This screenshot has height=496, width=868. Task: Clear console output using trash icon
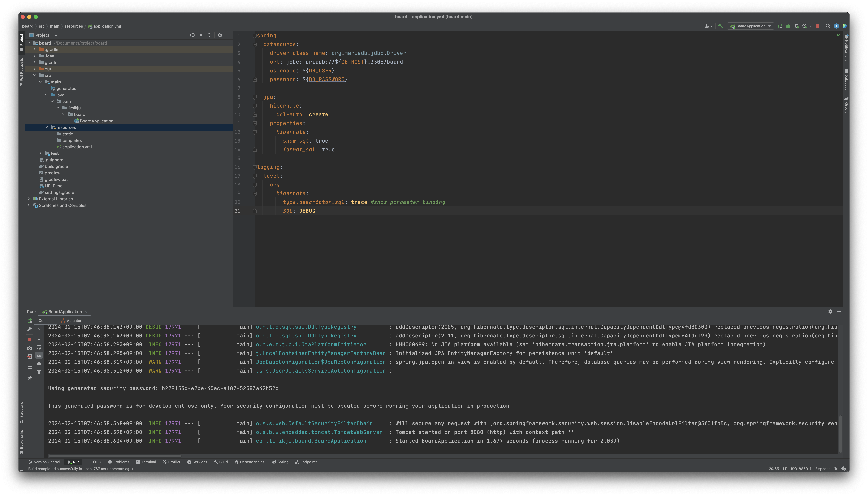point(39,372)
